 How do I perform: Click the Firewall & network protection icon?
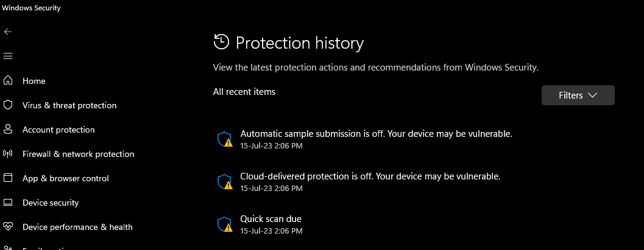click(8, 154)
